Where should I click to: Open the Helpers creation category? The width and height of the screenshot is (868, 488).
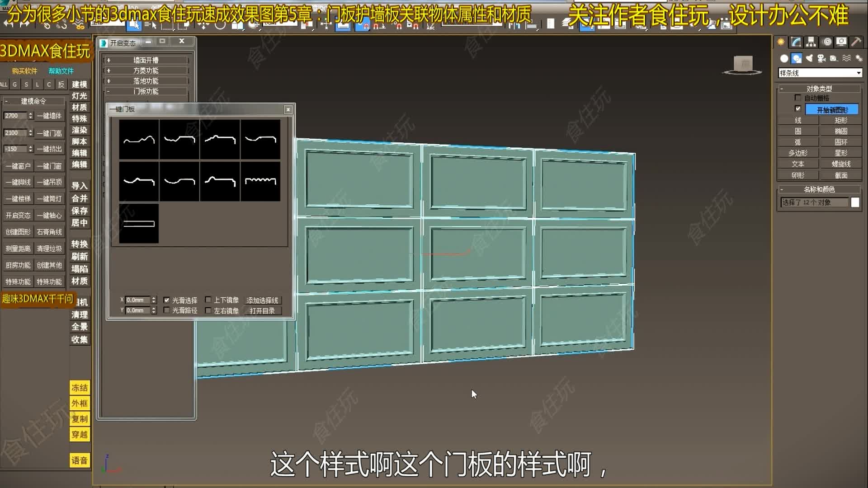834,58
